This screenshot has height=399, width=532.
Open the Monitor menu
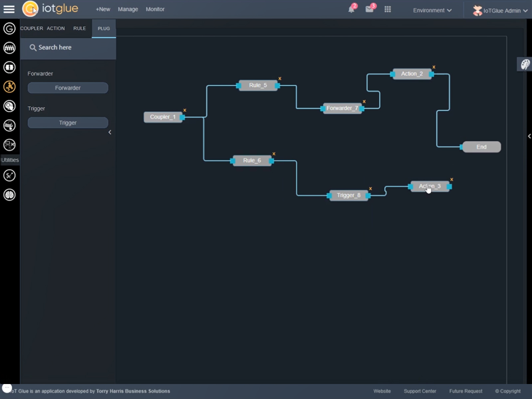click(x=155, y=9)
